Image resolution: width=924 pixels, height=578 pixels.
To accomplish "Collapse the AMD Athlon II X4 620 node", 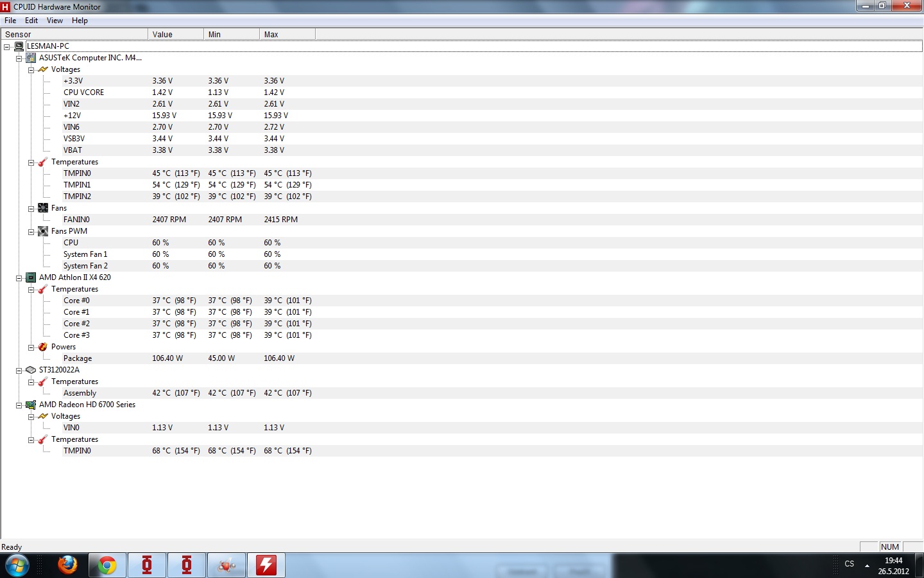I will 19,278.
